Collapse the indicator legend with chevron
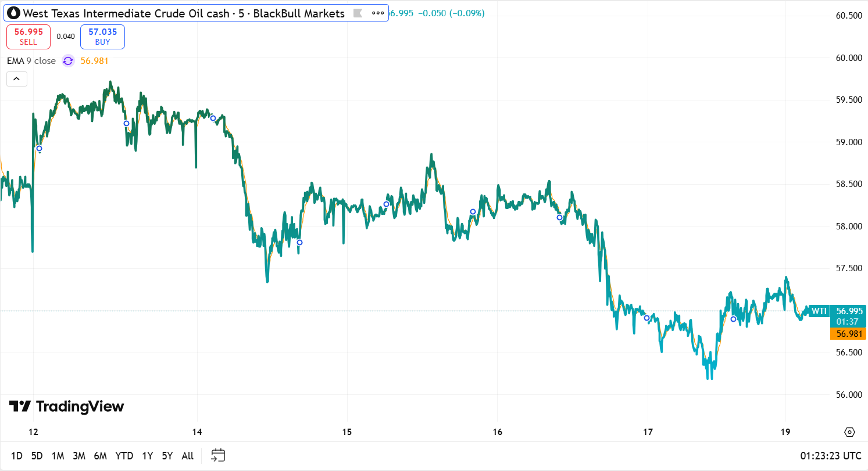 pyautogui.click(x=17, y=78)
